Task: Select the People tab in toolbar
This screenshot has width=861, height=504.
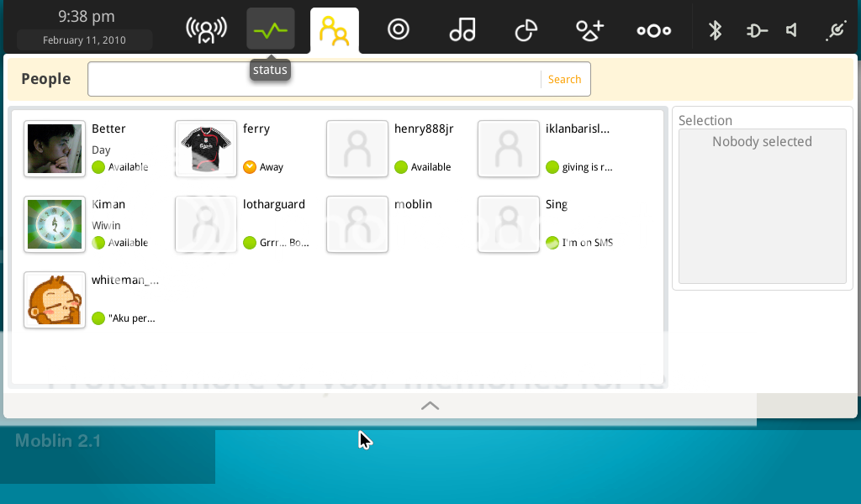Action: coord(335,31)
